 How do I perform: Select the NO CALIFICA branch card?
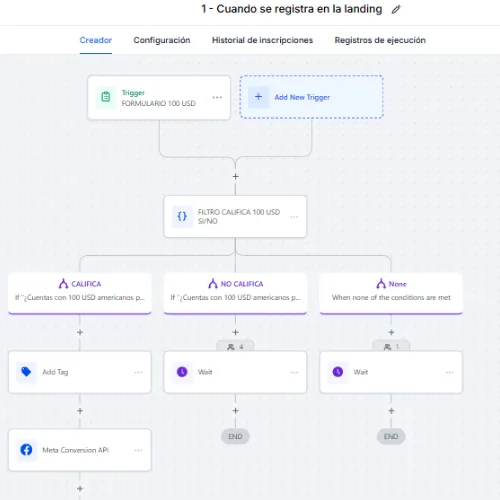pos(235,293)
